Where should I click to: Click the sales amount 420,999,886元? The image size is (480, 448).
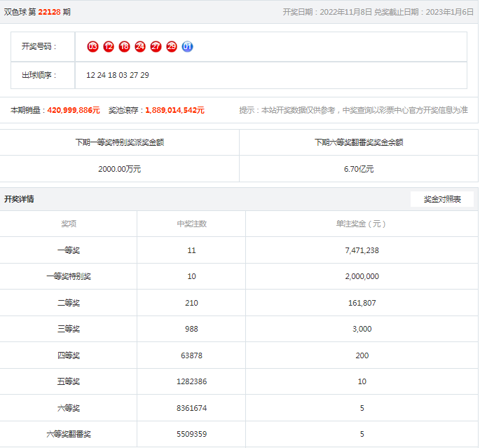tap(74, 110)
